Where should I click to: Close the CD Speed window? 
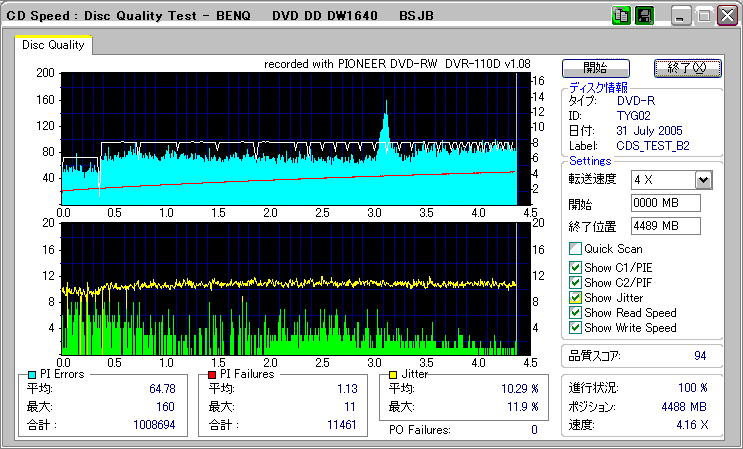click(x=725, y=16)
